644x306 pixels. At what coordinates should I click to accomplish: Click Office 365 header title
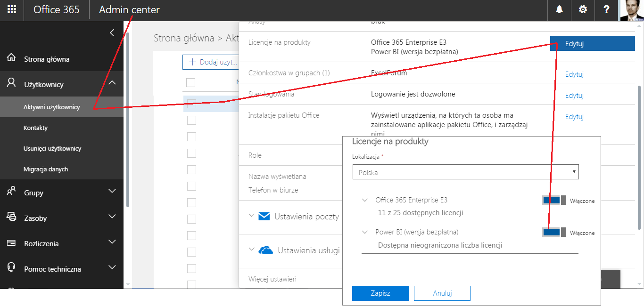point(57,9)
